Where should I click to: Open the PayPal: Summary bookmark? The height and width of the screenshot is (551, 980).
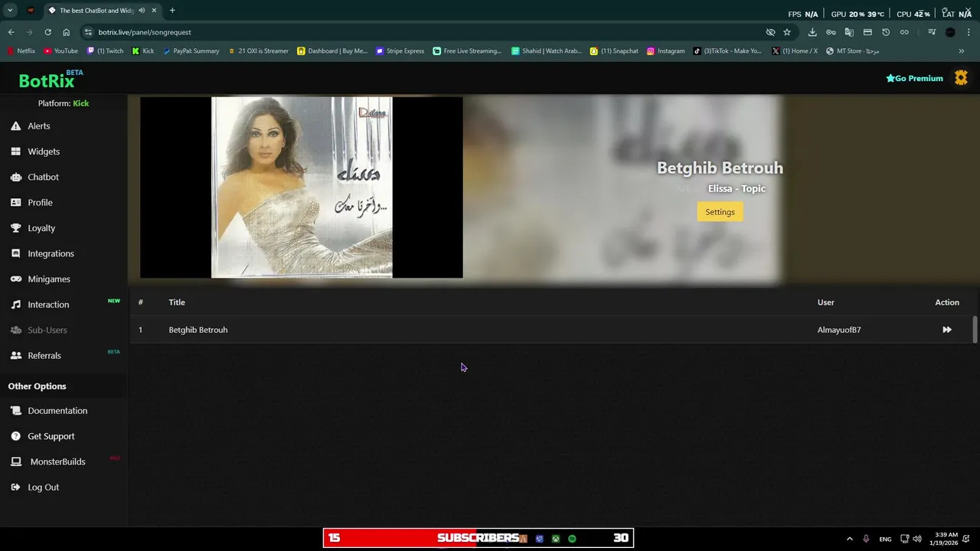[x=191, y=51]
